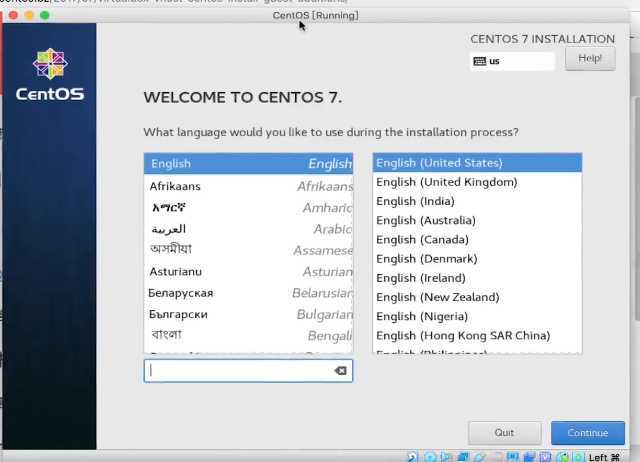Click the Left ⌘ host key indicator
This screenshot has width=640, height=462.
tap(604, 457)
